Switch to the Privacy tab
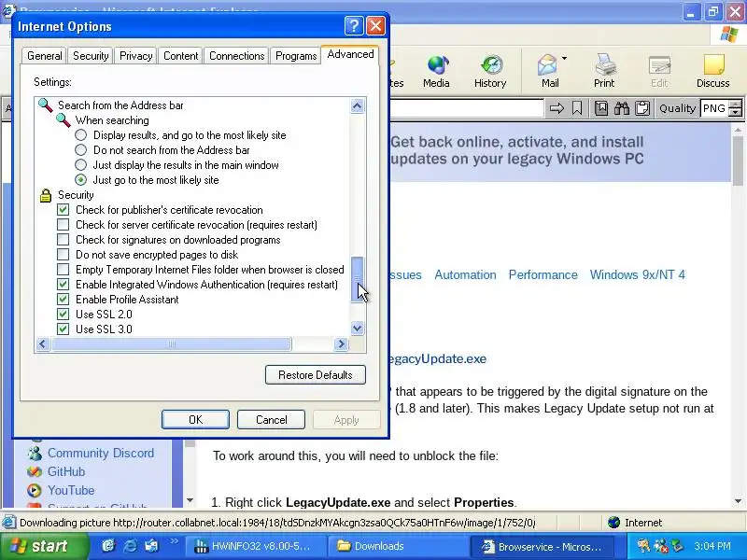This screenshot has height=560, width=747. click(x=135, y=56)
